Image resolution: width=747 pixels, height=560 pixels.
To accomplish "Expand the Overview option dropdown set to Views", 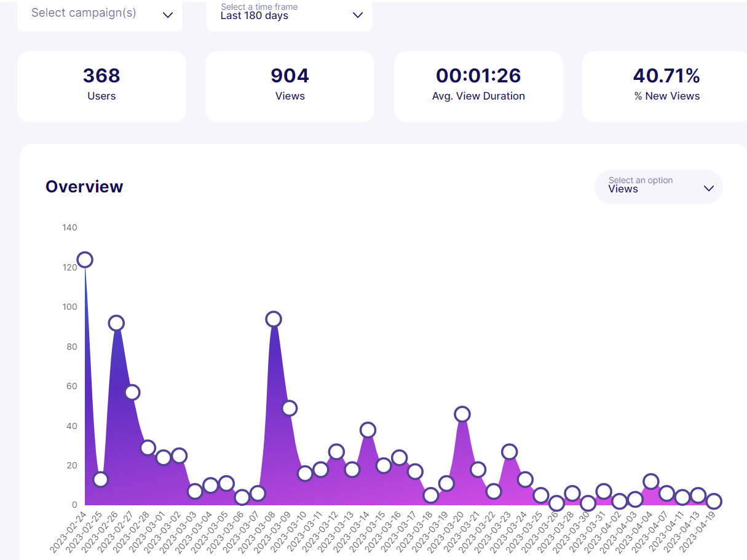I will (x=658, y=187).
